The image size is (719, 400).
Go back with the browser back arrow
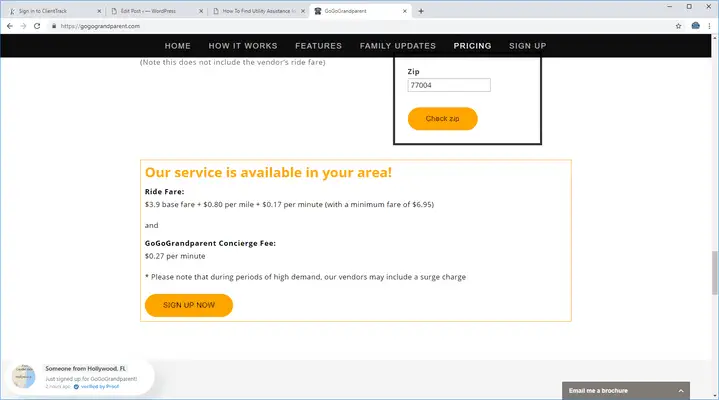pyautogui.click(x=10, y=26)
